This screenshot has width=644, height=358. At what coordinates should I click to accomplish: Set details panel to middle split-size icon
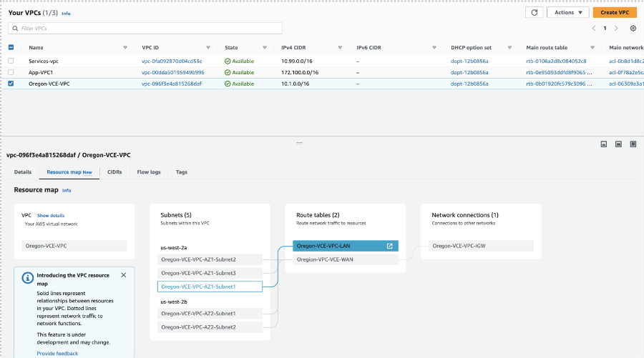pos(618,144)
